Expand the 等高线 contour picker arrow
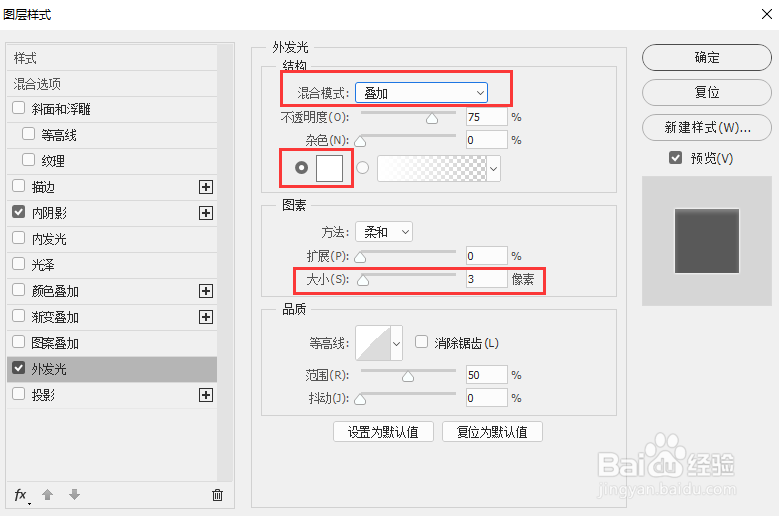Viewport: 779px width, 516px height. click(396, 343)
